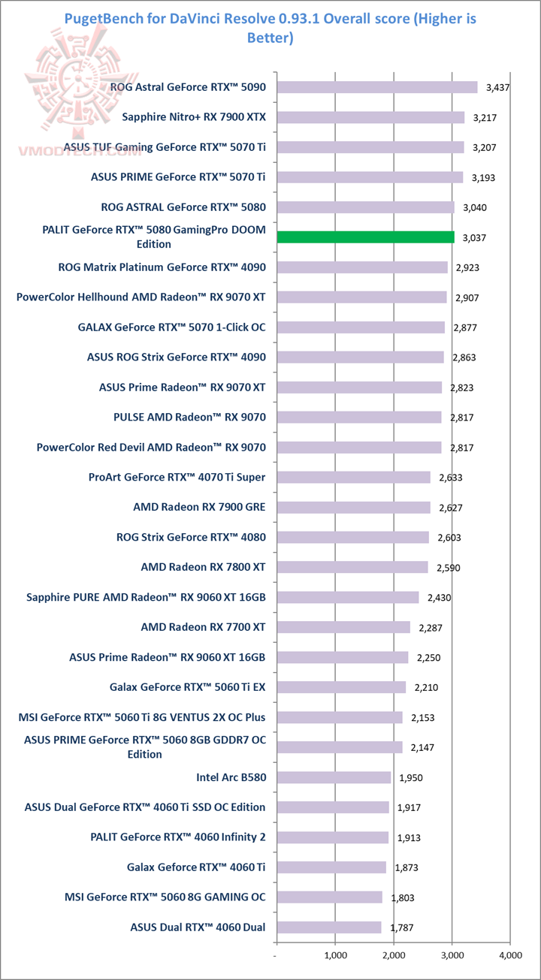Click the 1,803 score value
Screen dimensions: 541x980
point(403,898)
